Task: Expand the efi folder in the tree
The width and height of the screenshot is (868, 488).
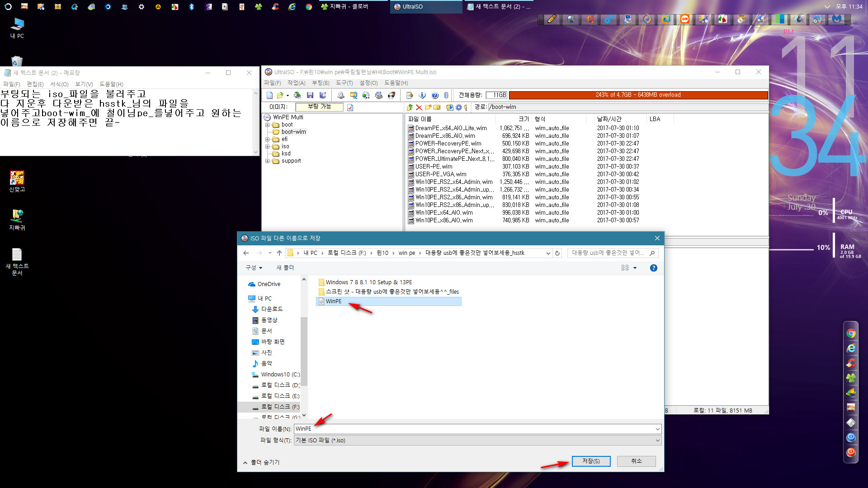Action: tap(267, 139)
